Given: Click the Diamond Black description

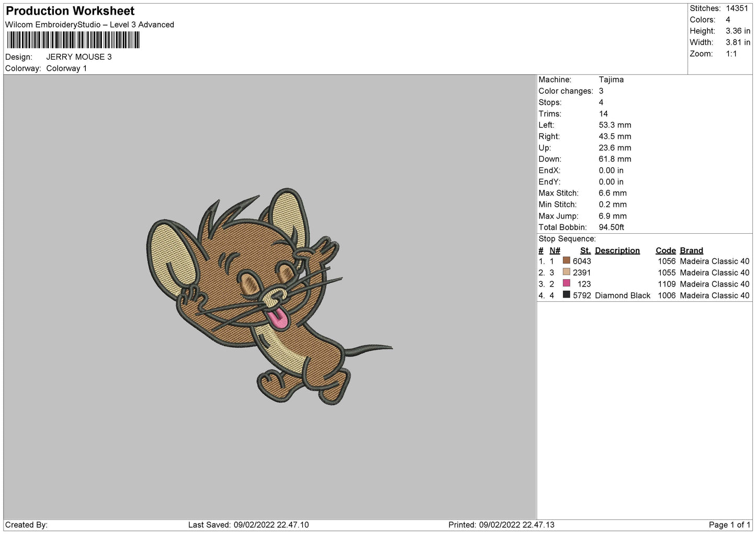Looking at the screenshot, I should [x=623, y=296].
